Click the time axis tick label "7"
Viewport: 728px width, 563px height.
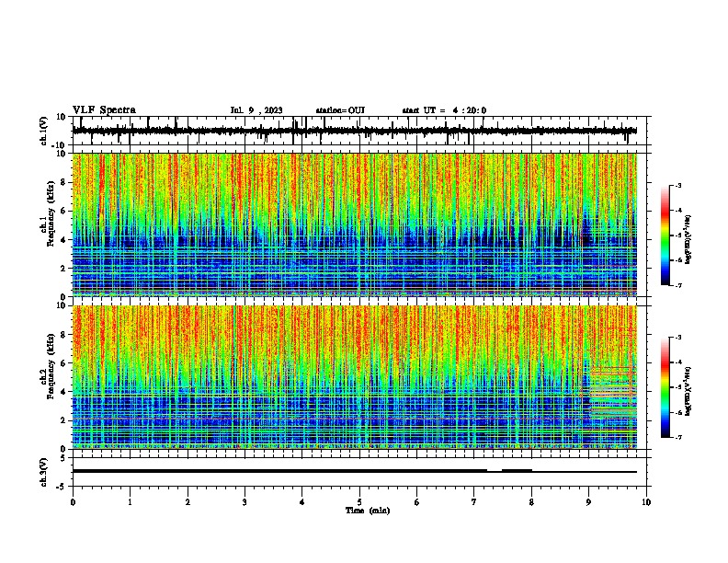point(474,502)
